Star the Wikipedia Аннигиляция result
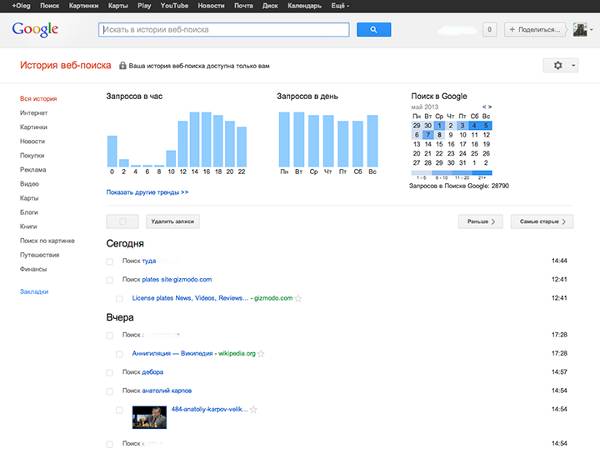The height and width of the screenshot is (453, 600). tap(261, 354)
